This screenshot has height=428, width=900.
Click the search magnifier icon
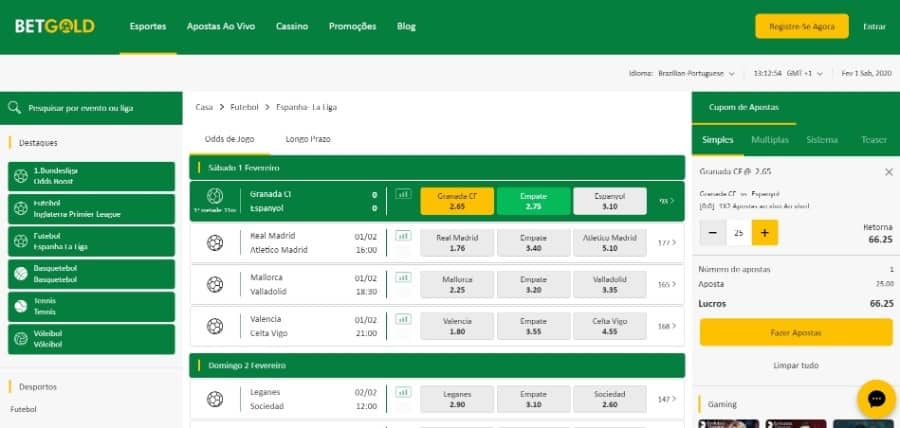click(14, 108)
